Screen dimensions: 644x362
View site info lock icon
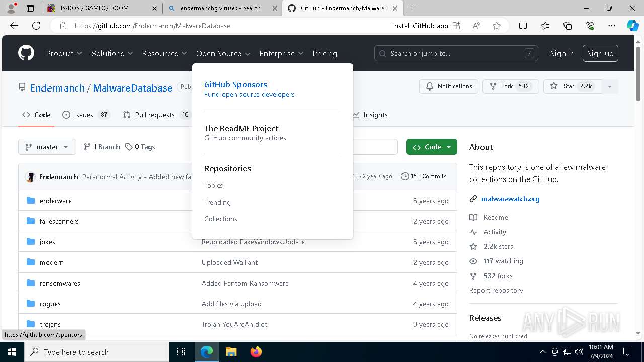tap(63, 26)
